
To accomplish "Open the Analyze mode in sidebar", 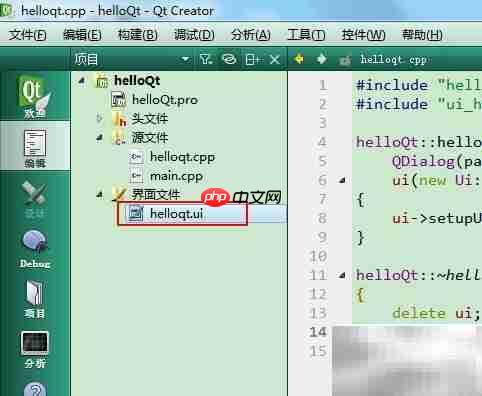I will point(35,349).
